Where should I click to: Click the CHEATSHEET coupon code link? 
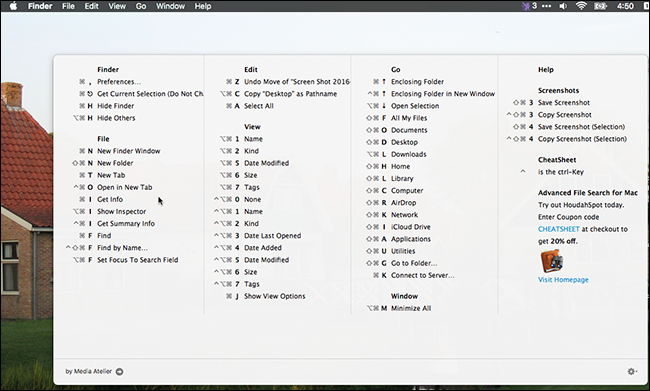[x=558, y=229]
